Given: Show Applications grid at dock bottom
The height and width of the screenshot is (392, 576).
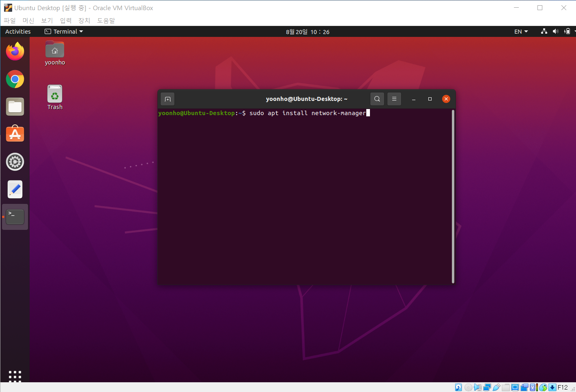Looking at the screenshot, I should (x=15, y=376).
